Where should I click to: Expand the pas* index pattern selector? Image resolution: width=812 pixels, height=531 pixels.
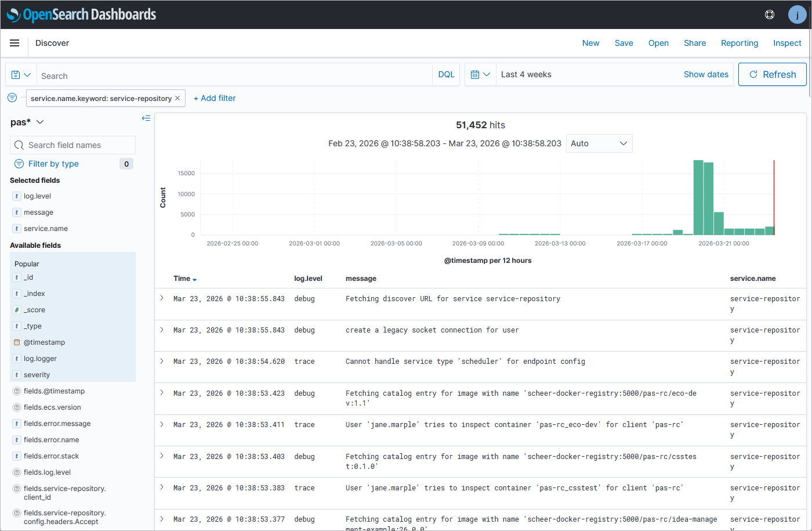pos(27,122)
